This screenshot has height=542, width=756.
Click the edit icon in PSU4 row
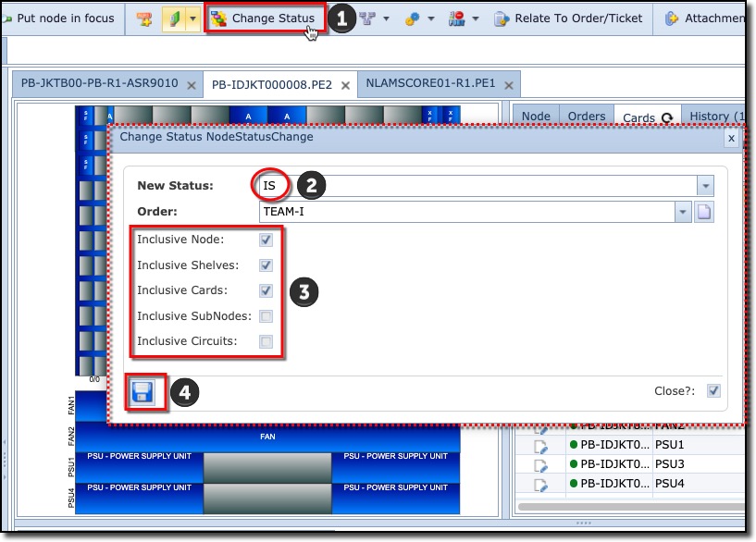(x=541, y=484)
